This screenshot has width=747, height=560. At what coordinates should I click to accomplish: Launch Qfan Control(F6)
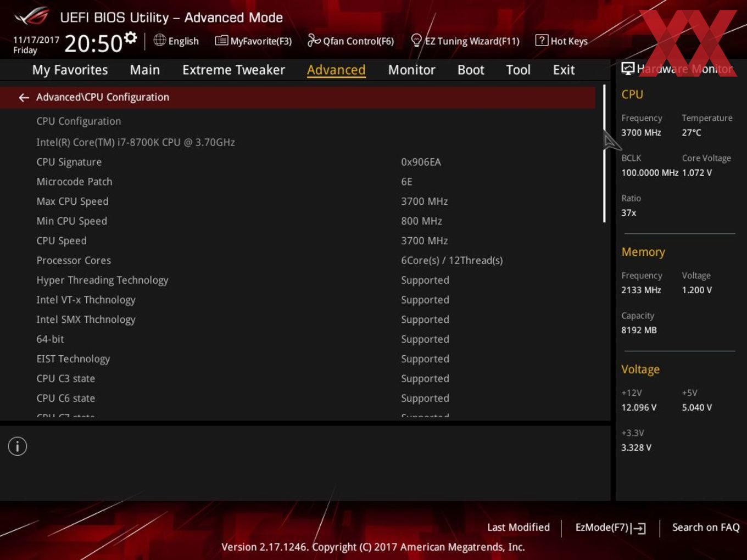[350, 41]
